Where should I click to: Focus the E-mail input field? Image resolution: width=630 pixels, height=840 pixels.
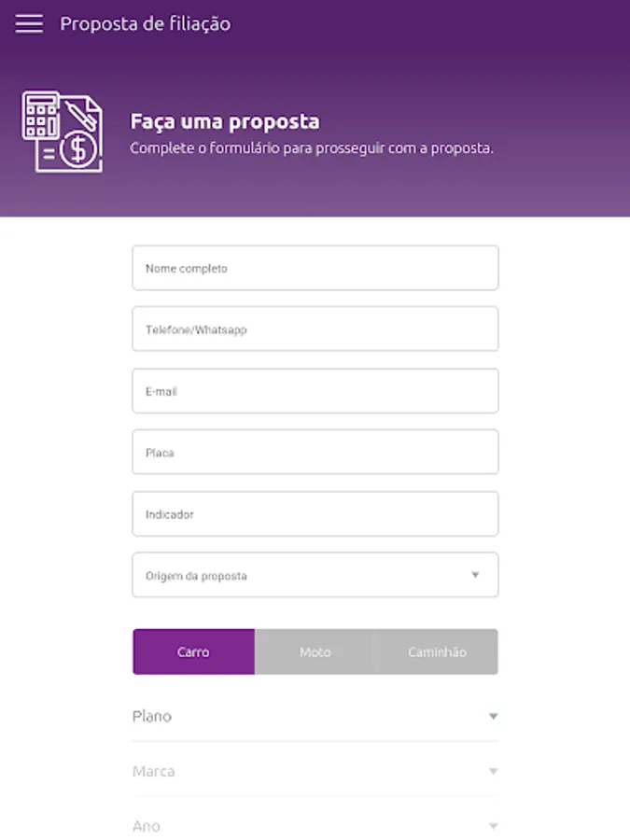tap(315, 391)
